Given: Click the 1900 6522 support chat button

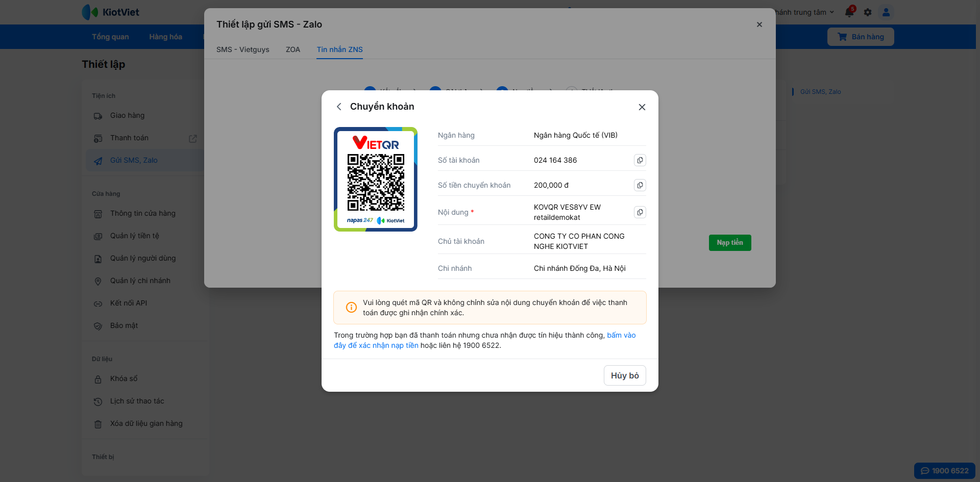Looking at the screenshot, I should [944, 471].
